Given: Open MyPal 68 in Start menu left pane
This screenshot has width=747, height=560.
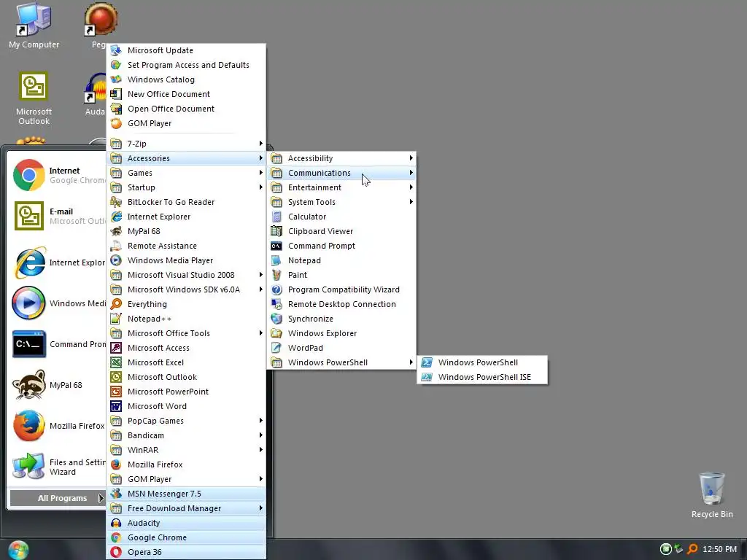Looking at the screenshot, I should [x=58, y=385].
